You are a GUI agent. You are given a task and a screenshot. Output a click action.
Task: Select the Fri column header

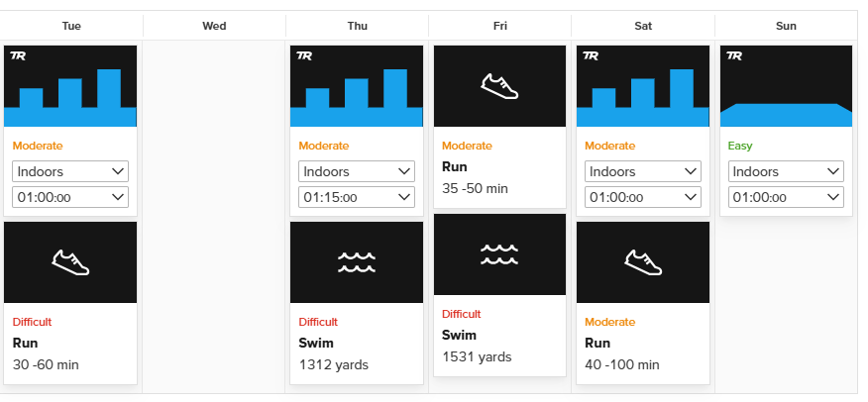499,26
